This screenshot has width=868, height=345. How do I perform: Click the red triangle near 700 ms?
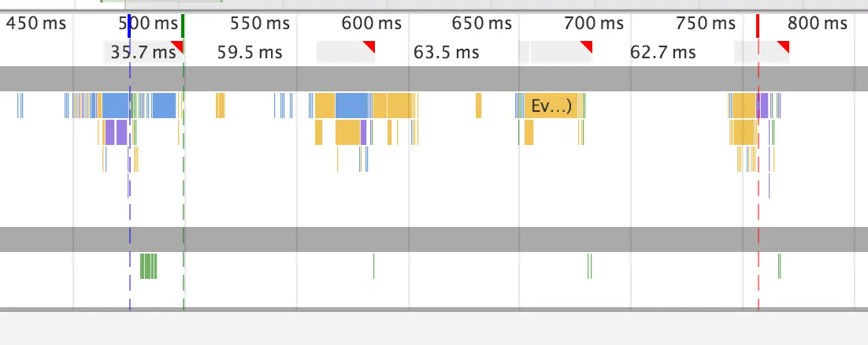pos(588,46)
